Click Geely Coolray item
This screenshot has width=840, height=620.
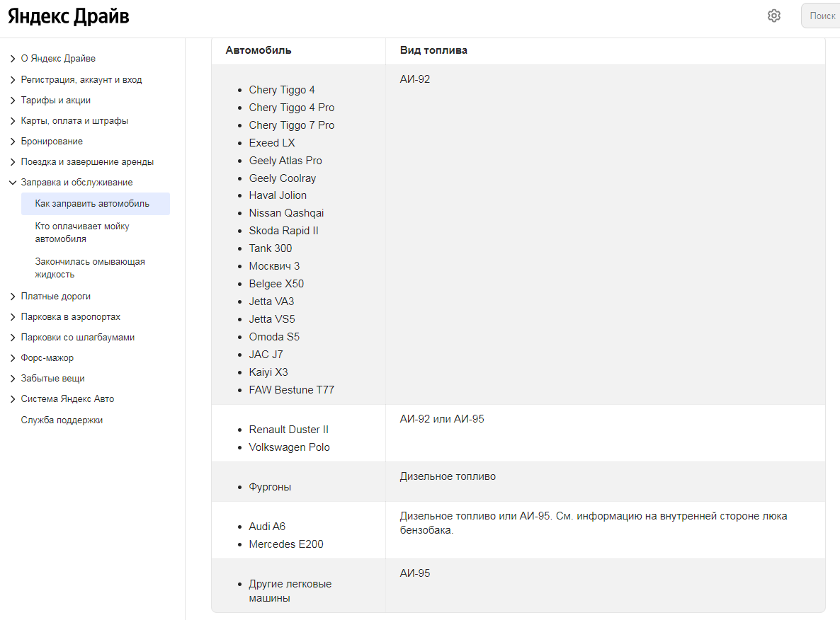[283, 178]
